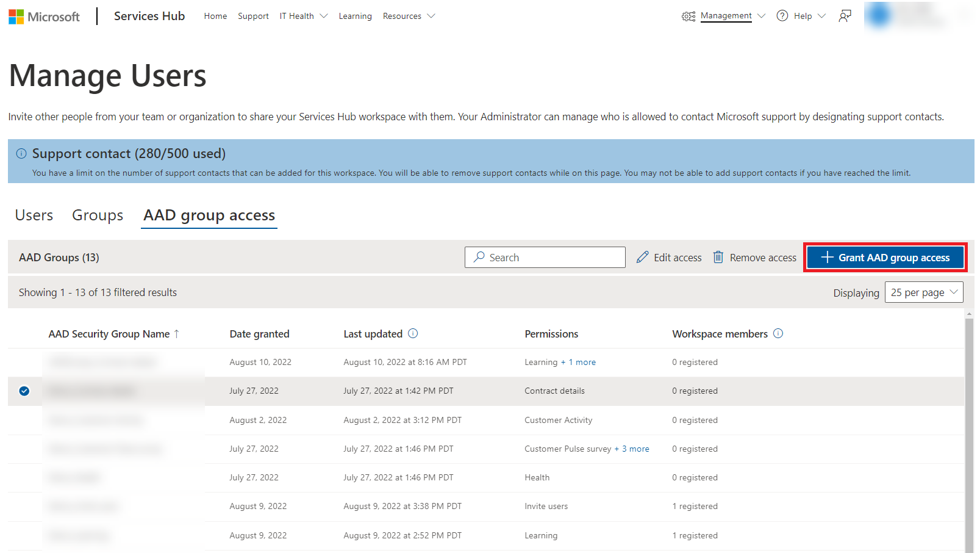Screen dimensions: 980x553
Task: Click the Microsoft logo
Action: click(x=44, y=16)
